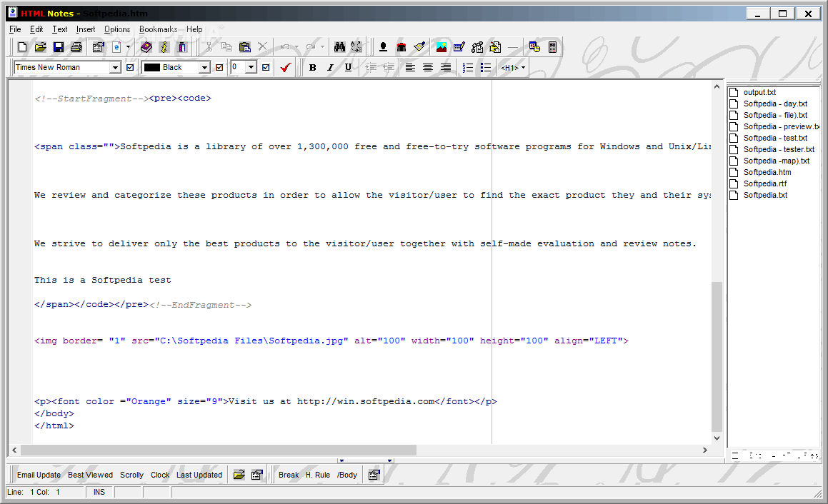Open the Edit menu
The height and width of the screenshot is (504, 828).
tap(36, 29)
